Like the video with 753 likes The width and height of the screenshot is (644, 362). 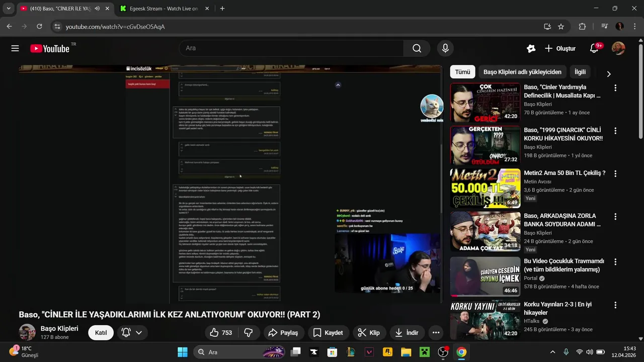click(221, 332)
